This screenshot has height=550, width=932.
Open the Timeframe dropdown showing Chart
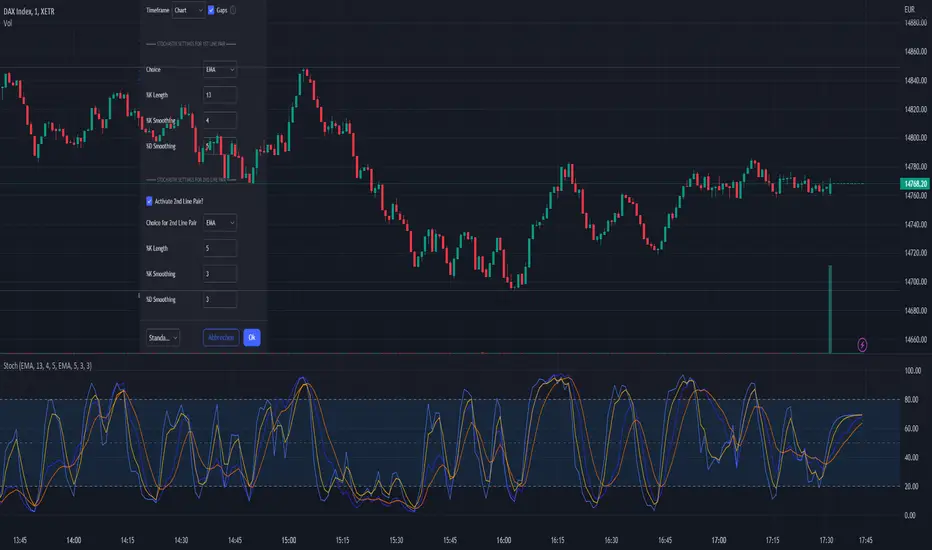(x=188, y=10)
